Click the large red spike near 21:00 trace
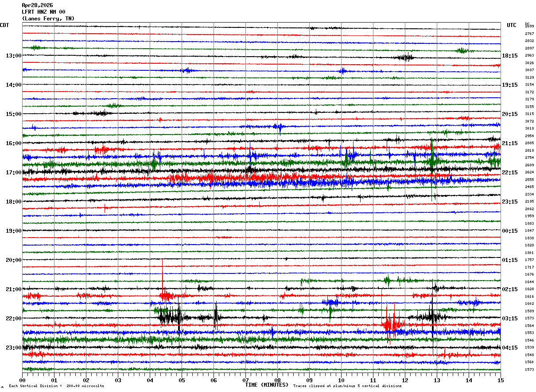The image size is (536, 392). point(163,283)
